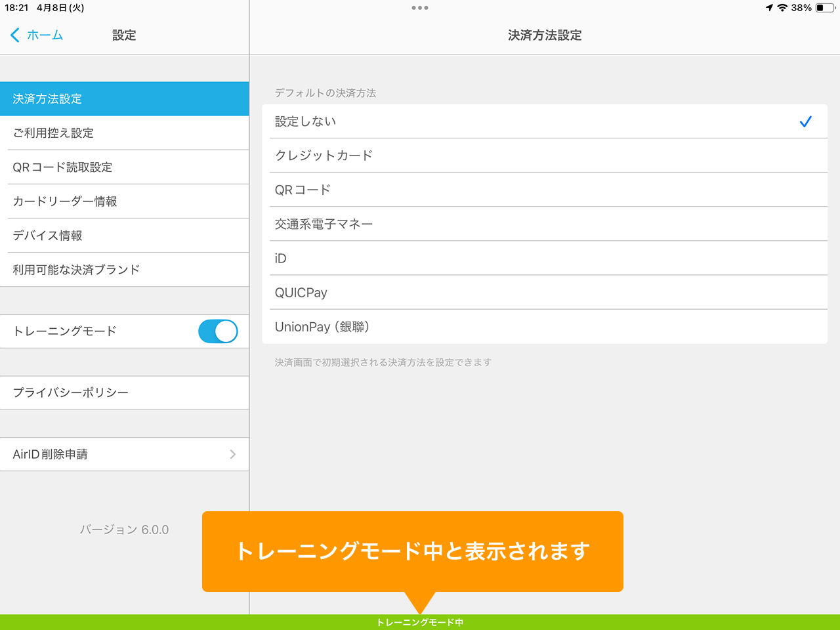Tap the back chevron next to ホーム
Viewport: 840px width, 630px height.
(15, 35)
